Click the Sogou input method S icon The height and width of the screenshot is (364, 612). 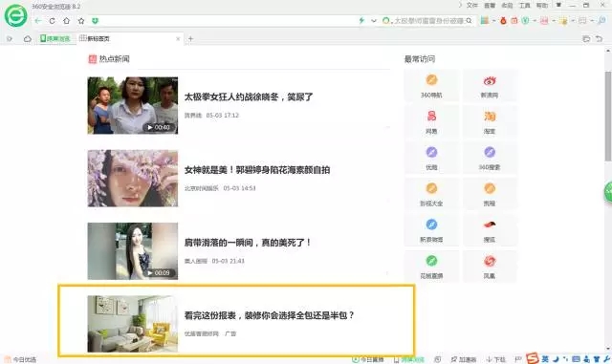coord(533,358)
